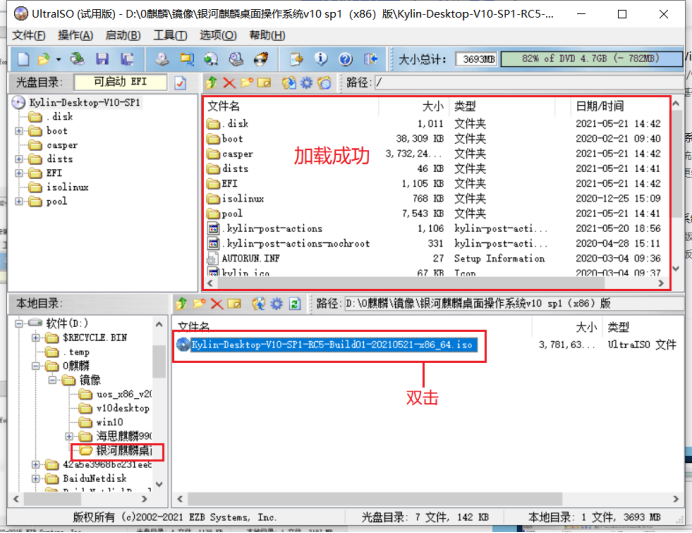692x533 pixels.
Task: Expand the BaiduNetdisk folder node
Action: click(x=36, y=479)
